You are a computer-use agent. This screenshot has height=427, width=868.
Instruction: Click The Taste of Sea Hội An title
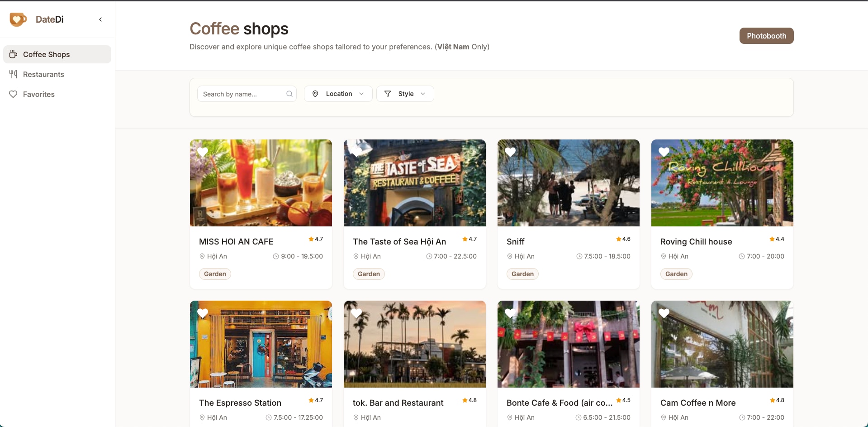(x=399, y=242)
